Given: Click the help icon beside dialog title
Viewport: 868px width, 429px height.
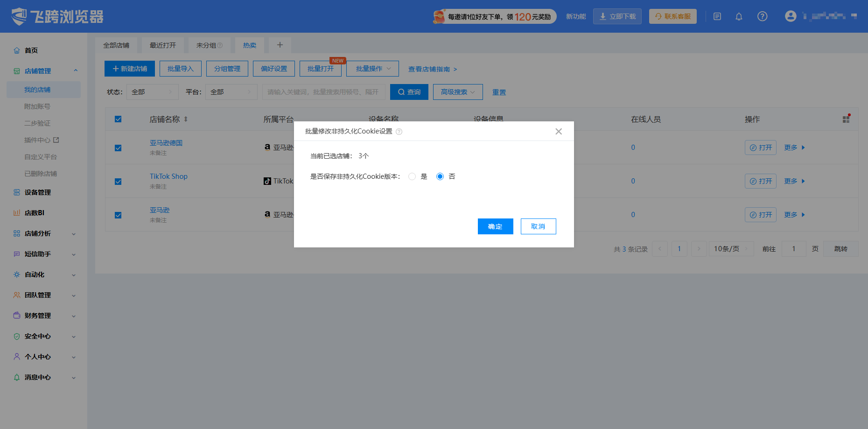Looking at the screenshot, I should tap(399, 132).
